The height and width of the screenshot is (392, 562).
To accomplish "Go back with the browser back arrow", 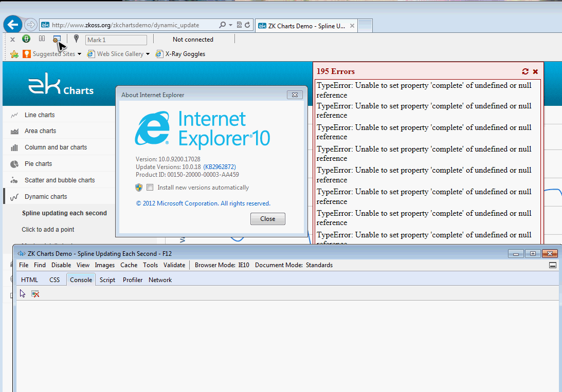I will coord(13,25).
